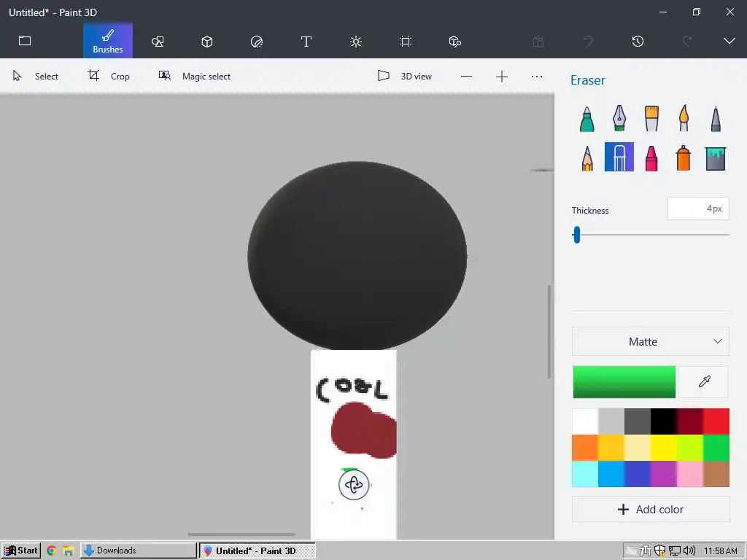Viewport: 747px width, 560px height.
Task: Open the three-dots more options menu
Action: click(537, 76)
